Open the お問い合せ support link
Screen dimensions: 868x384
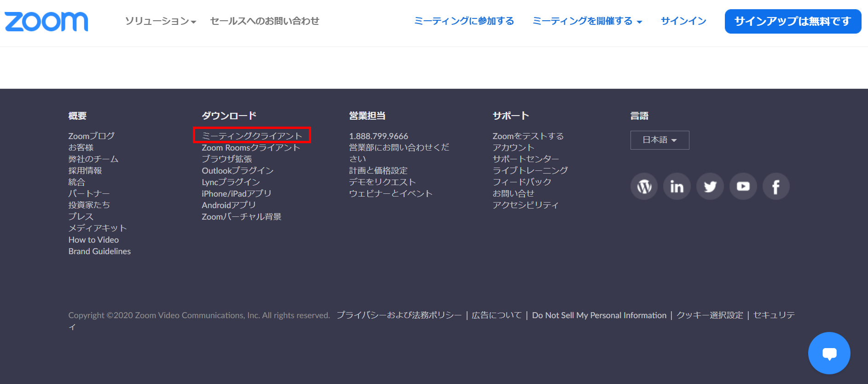click(x=514, y=193)
